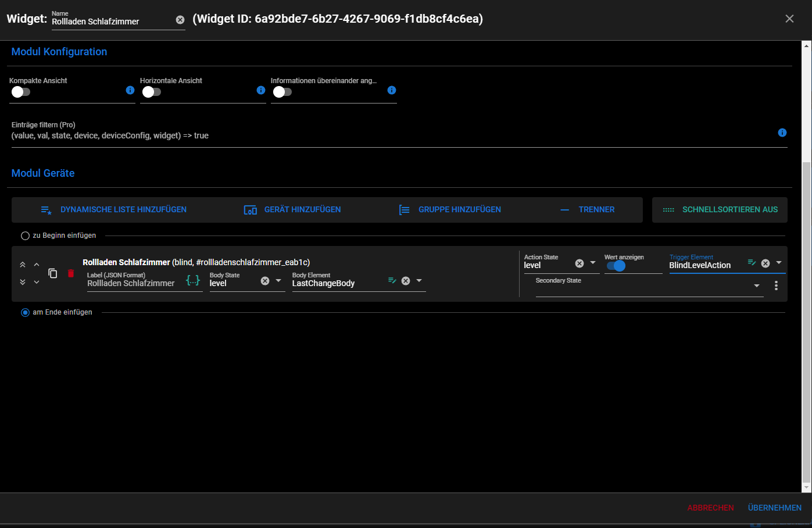Move device up one position

coord(37,265)
